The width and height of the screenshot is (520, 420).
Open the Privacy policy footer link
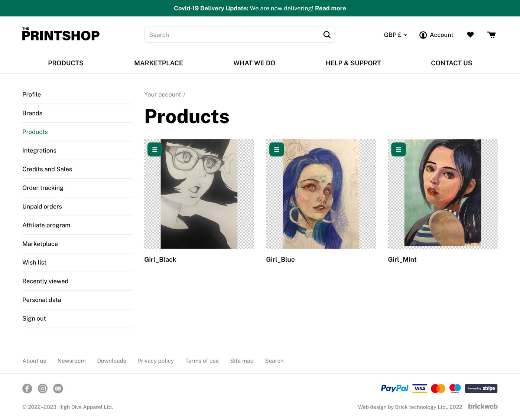tap(156, 361)
